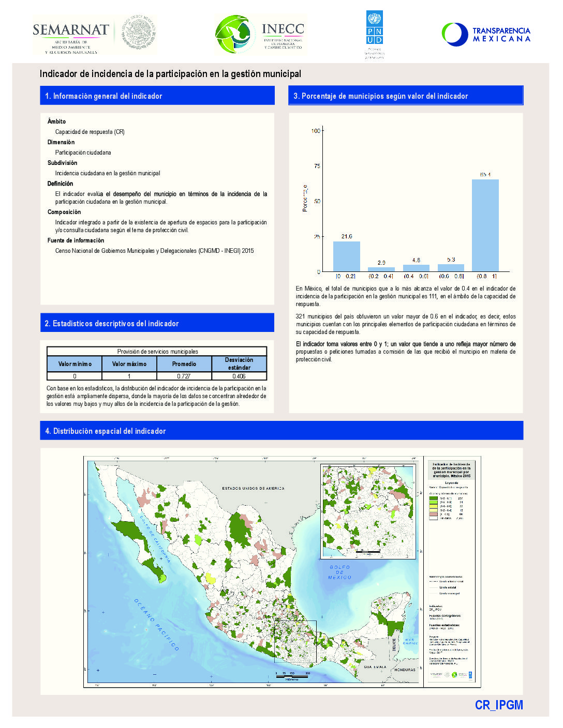Viewport: 563px width, 728px height.
Task: Click the 'ESTADOS UNIDOS DE AMERICA' map label
Action: pyautogui.click(x=253, y=488)
